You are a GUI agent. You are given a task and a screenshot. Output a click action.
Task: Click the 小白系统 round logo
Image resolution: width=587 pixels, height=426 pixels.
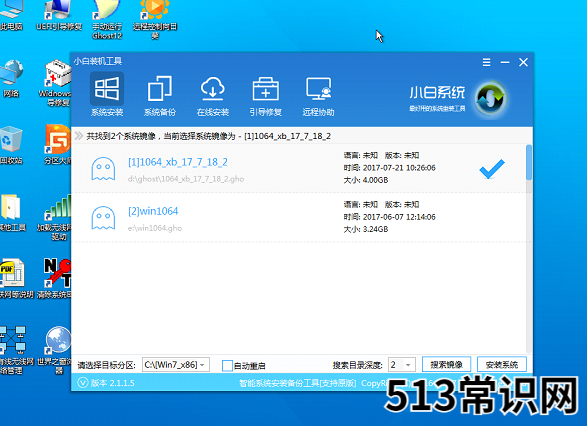pyautogui.click(x=490, y=99)
